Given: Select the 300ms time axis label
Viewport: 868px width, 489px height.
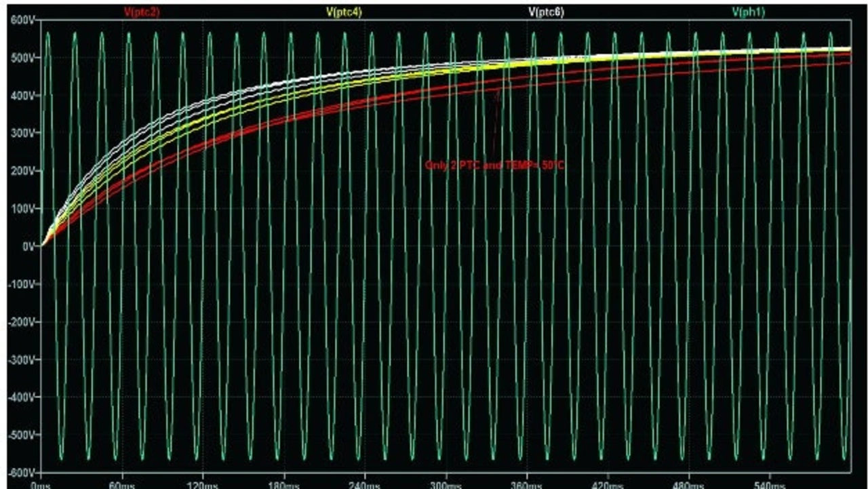Looking at the screenshot, I should (446, 484).
